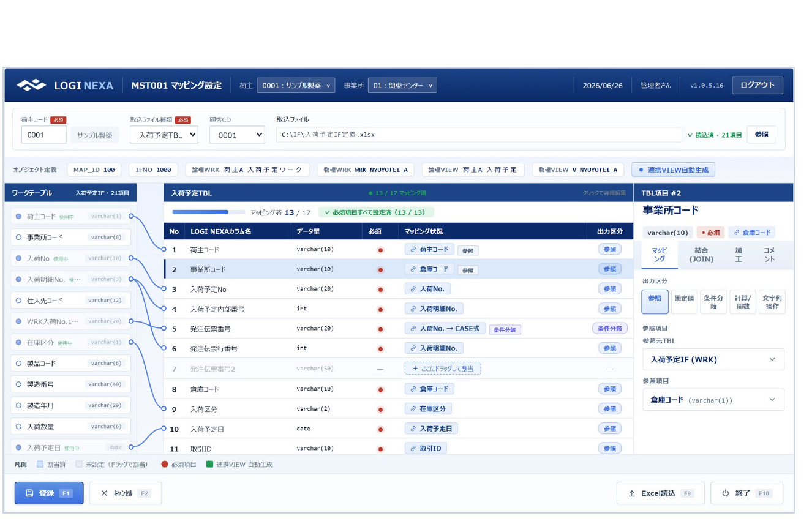This screenshot has height=524, width=812.
Task: Click the circle icon beside 仕入先コード in ワークテーブル
Action: pos(18,301)
